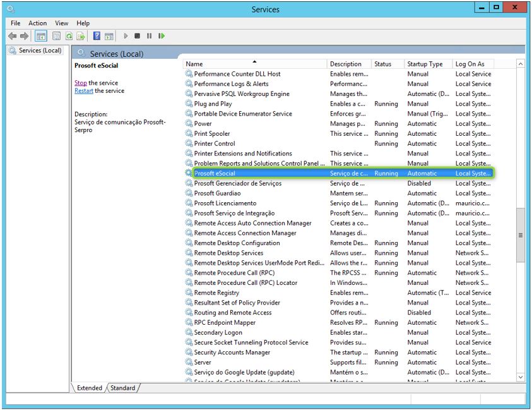
Task: Select the Prosoft Guardiao service
Action: [338, 193]
